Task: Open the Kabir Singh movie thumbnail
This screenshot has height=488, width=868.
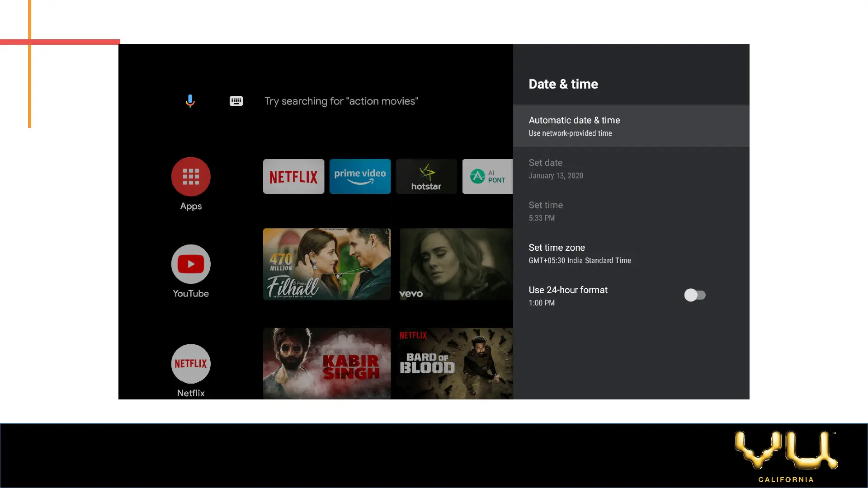Action: tap(326, 363)
